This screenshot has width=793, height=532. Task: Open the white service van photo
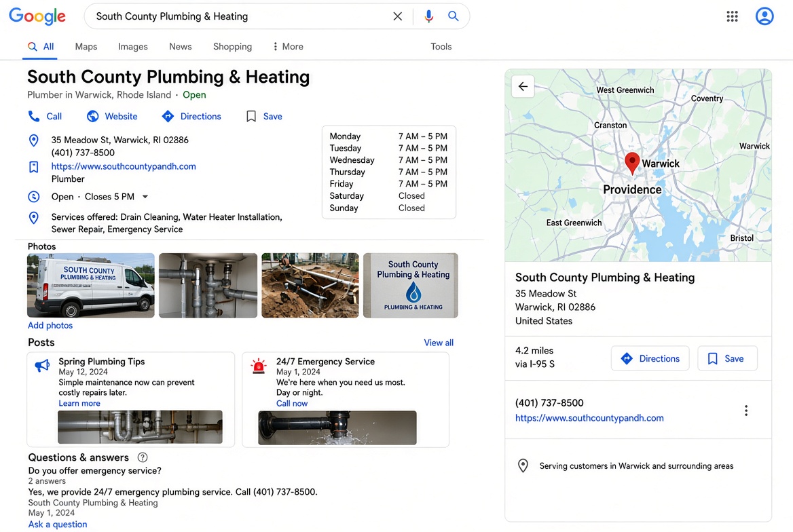[x=91, y=286]
